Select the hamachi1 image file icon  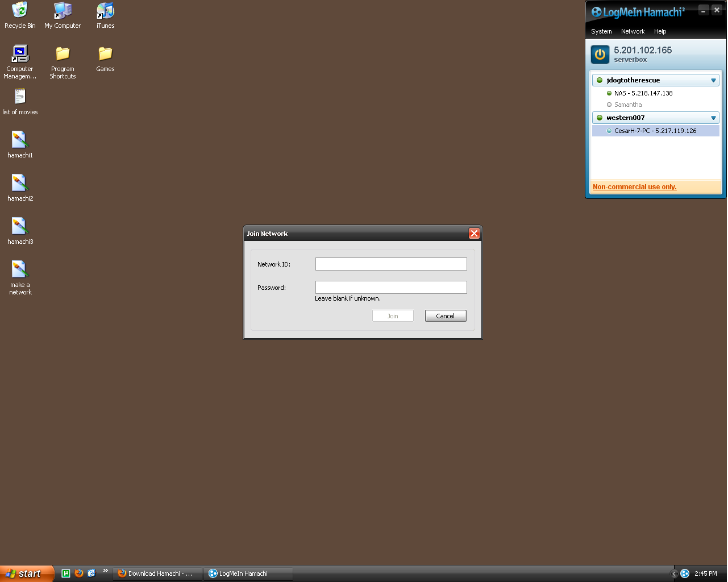tap(20, 140)
